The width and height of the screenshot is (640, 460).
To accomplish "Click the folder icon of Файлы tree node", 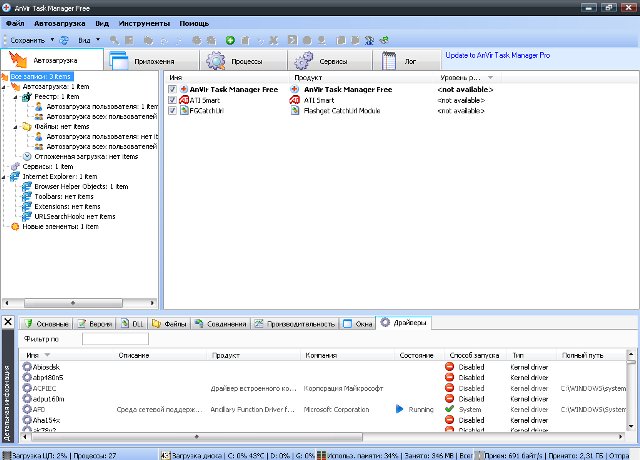I will click(x=27, y=127).
